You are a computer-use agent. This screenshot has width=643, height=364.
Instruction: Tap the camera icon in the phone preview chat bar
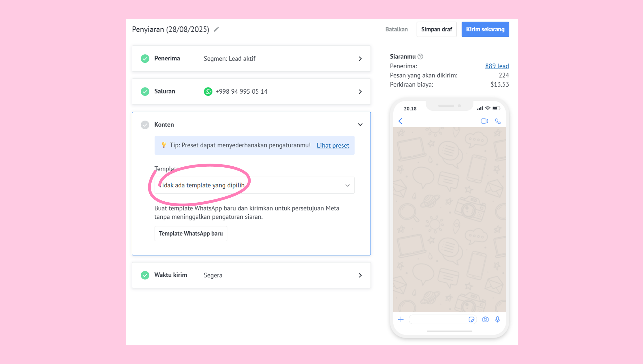coord(485,320)
